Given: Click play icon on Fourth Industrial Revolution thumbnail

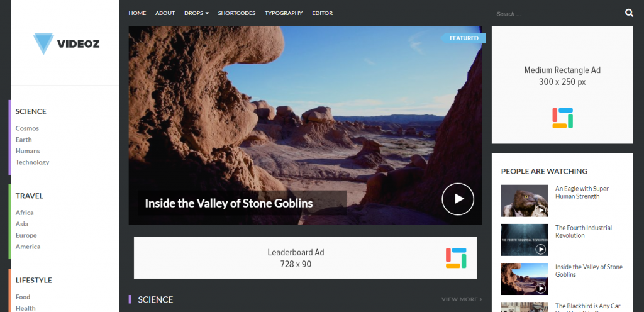Looking at the screenshot, I should pyautogui.click(x=541, y=249).
